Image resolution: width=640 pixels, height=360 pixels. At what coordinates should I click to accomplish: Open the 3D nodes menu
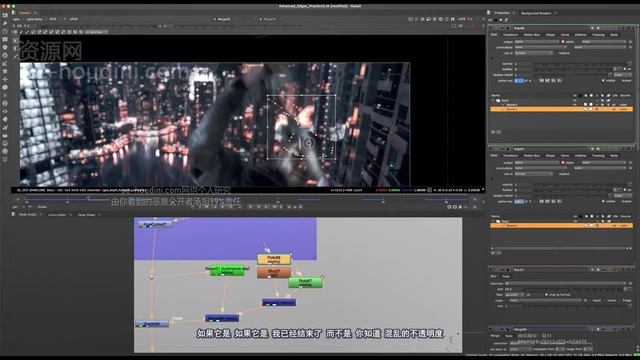tap(5, 87)
